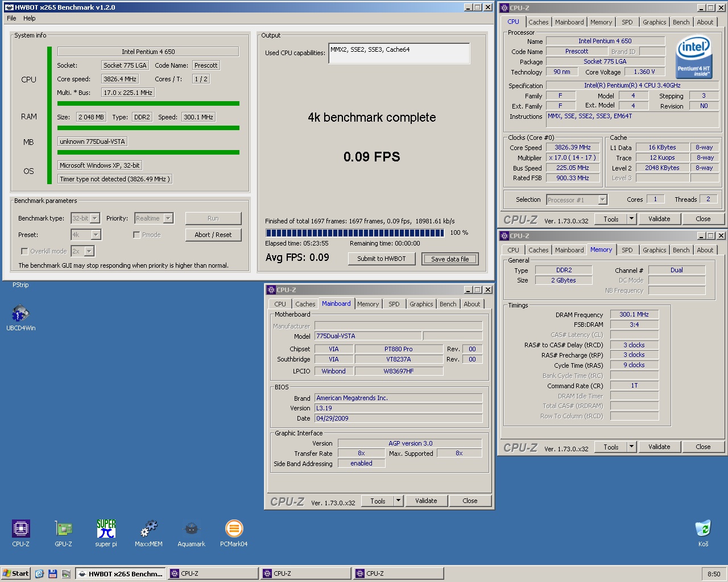Viewport: 728px width, 582px height.
Task: Click the Chipset PT880 Pro value
Action: coord(399,349)
